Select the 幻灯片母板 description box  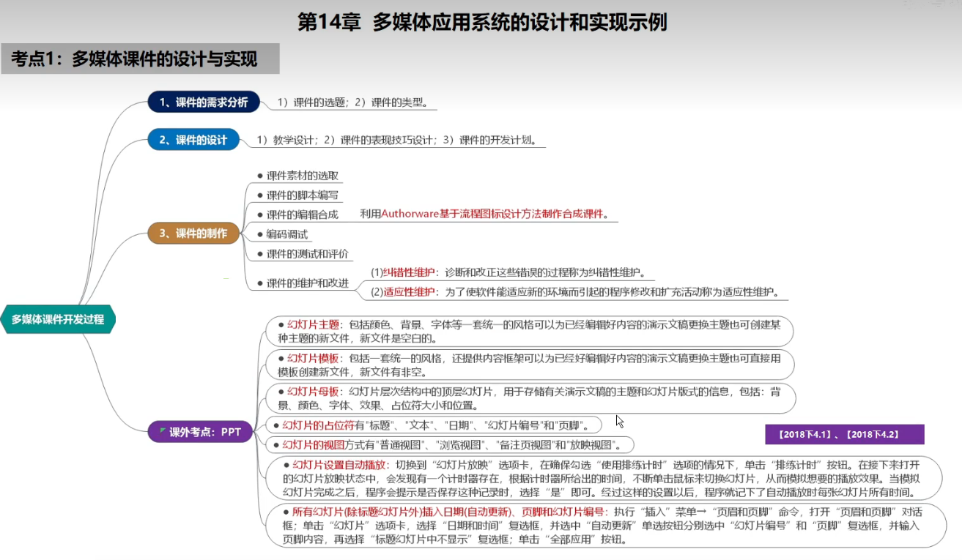[530, 397]
